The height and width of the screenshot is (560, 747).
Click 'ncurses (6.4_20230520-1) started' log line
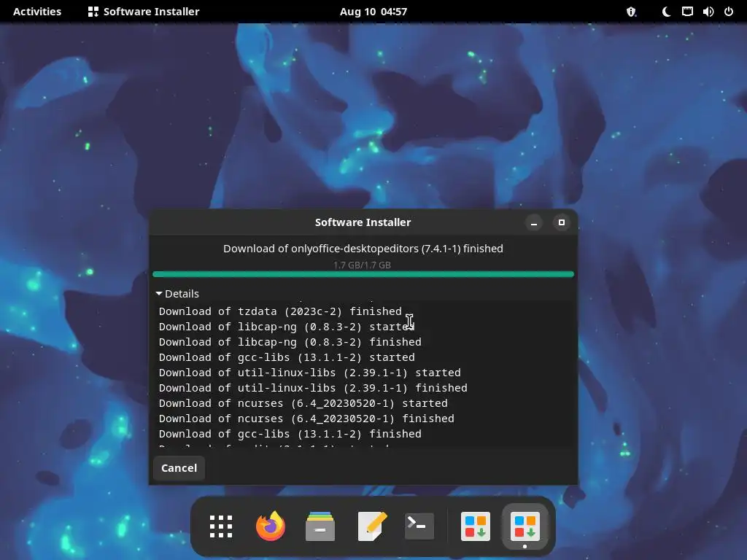click(x=303, y=403)
